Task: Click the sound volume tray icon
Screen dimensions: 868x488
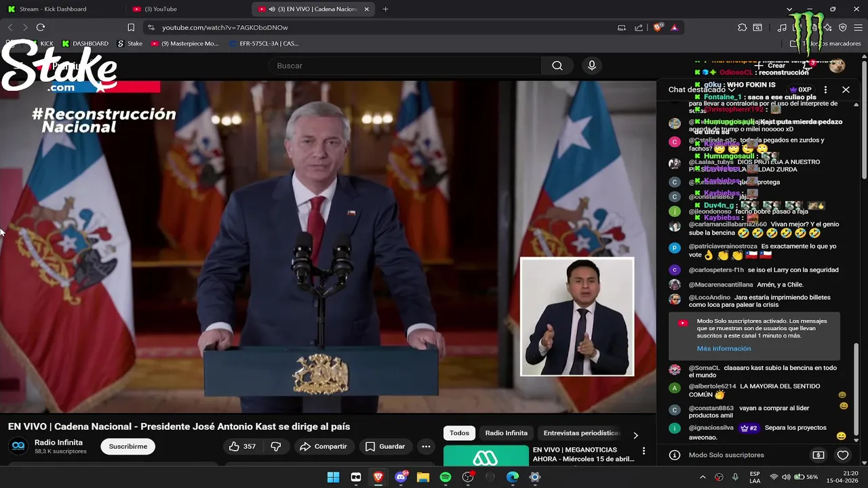Action: pyautogui.click(x=787, y=477)
